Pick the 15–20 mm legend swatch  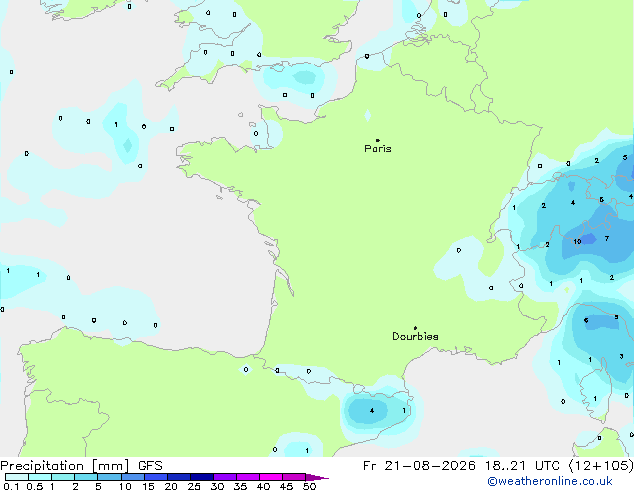click(x=155, y=477)
